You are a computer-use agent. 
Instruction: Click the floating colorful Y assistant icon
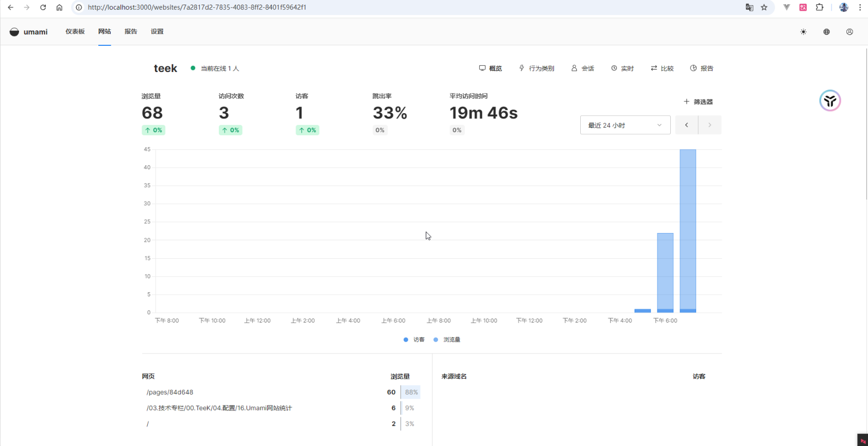point(830,101)
